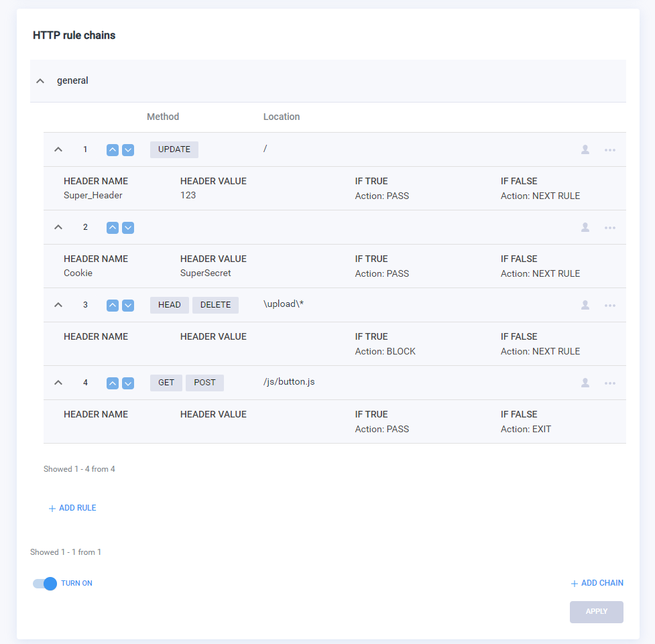Click the 'Showed 1 - 4 from 4' text
Screen dimensions: 655x644
79,469
